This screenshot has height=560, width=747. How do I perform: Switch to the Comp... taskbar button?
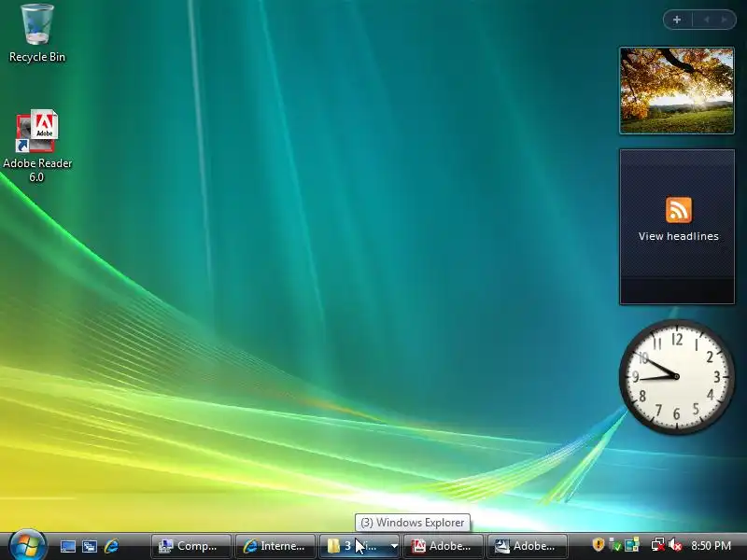(x=191, y=546)
